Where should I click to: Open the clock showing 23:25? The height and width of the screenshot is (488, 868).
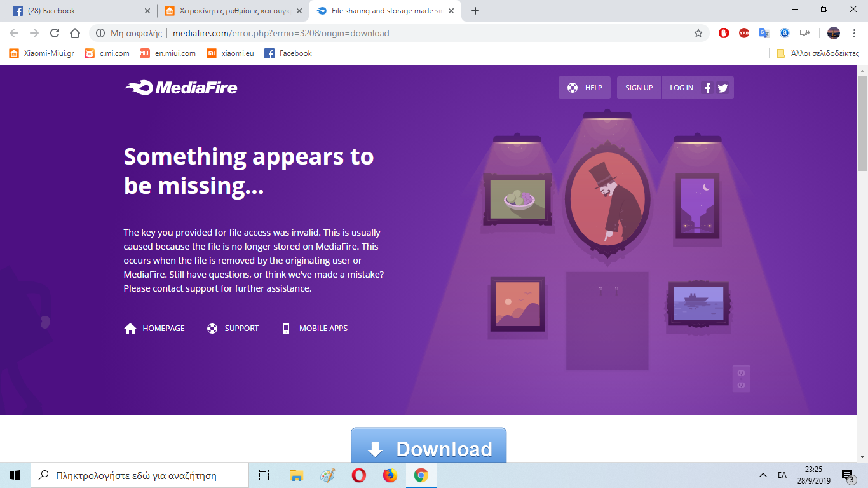click(814, 475)
